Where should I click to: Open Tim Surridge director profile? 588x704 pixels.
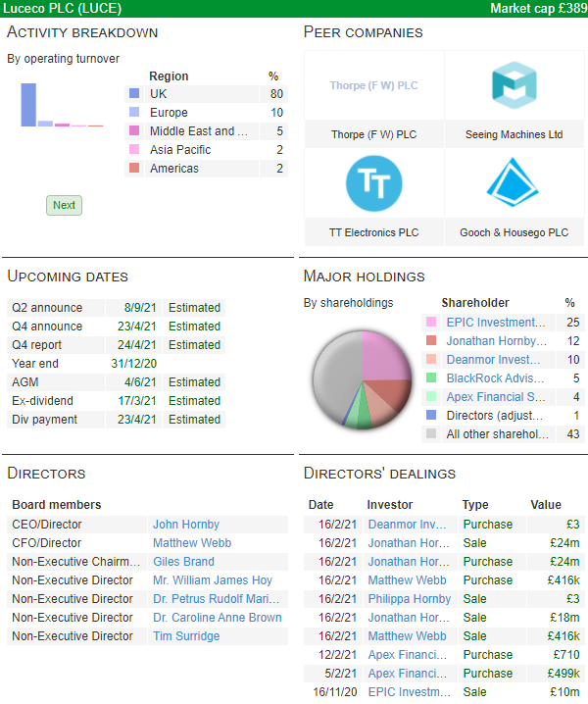[186, 636]
